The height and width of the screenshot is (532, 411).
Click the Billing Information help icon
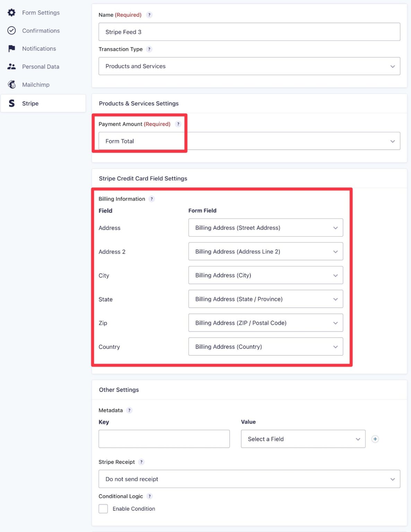click(151, 199)
